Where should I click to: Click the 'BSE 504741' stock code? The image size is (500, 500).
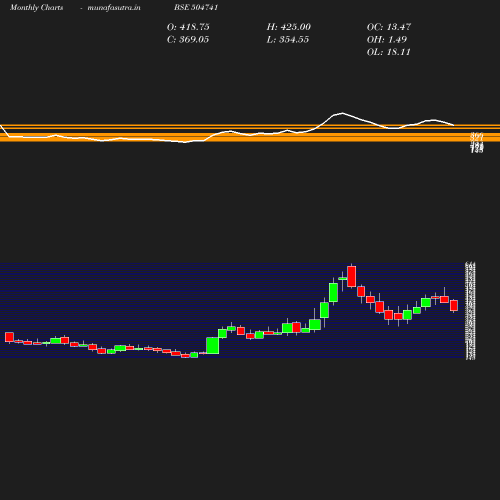click(x=196, y=7)
